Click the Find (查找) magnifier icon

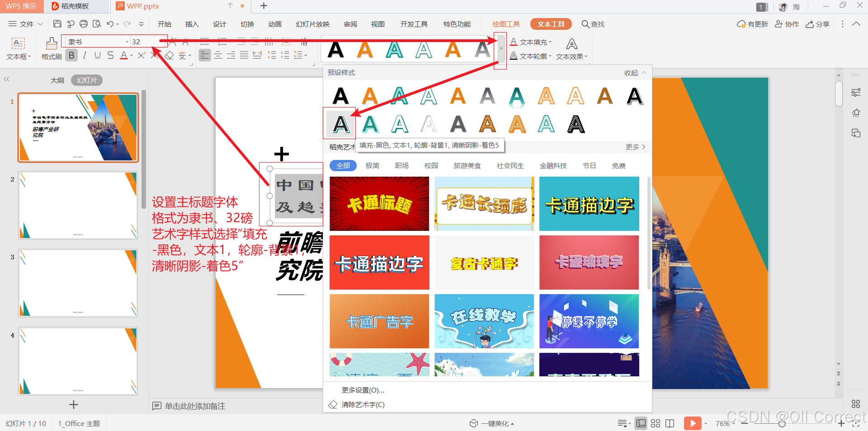pos(585,24)
